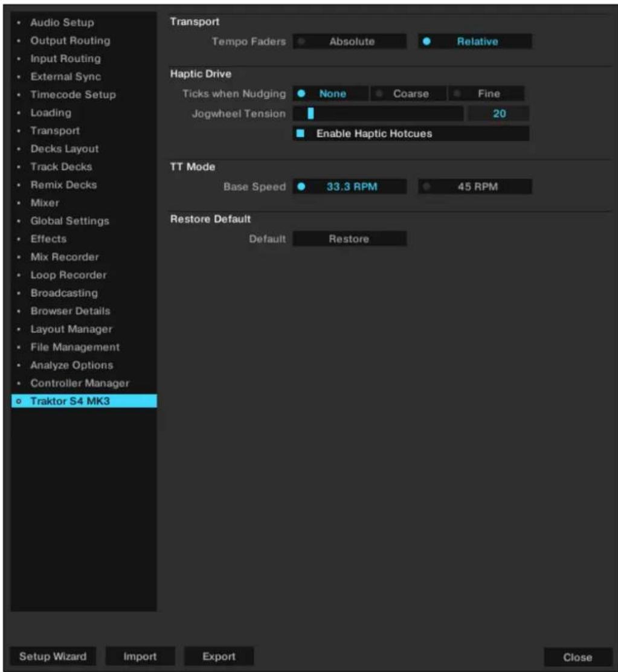
Task: Open Audio Setup preferences
Action: click(83, 22)
